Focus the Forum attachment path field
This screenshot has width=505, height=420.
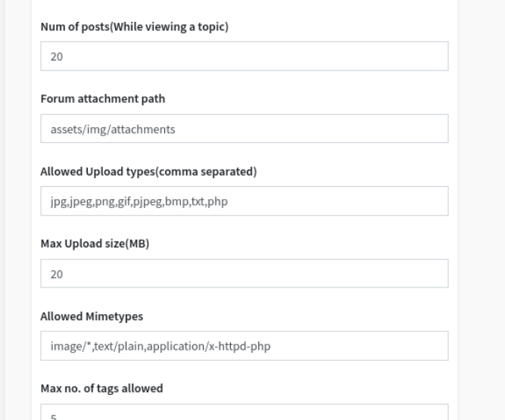coord(244,129)
